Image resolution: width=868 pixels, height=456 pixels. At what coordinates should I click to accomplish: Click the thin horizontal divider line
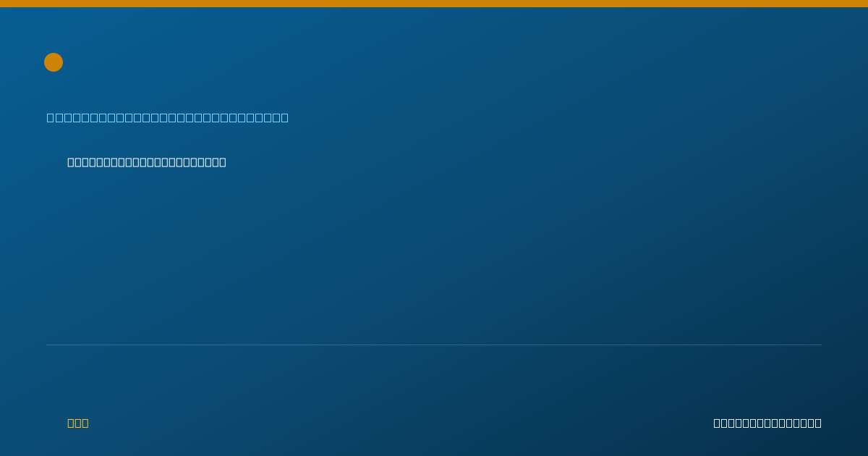tap(434, 345)
